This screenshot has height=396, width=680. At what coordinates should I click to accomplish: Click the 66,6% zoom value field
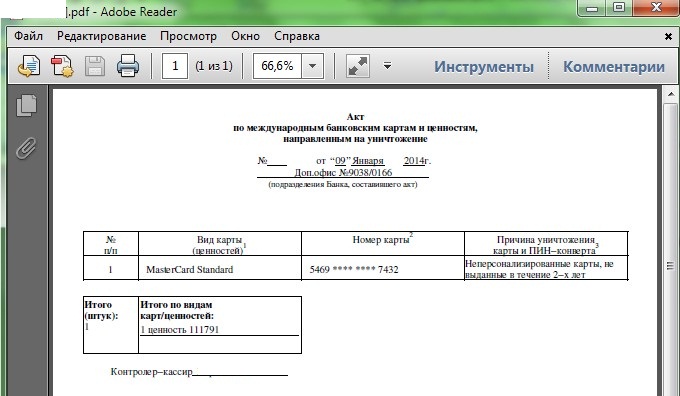(x=278, y=66)
